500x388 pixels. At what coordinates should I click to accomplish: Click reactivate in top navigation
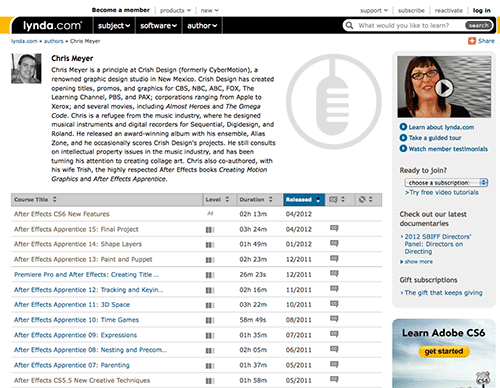pos(449,10)
